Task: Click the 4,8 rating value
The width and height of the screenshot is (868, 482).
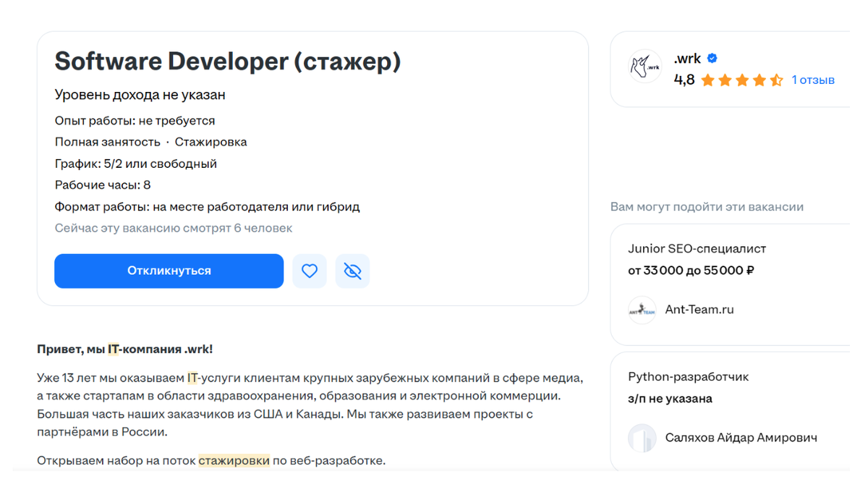Action: [684, 80]
